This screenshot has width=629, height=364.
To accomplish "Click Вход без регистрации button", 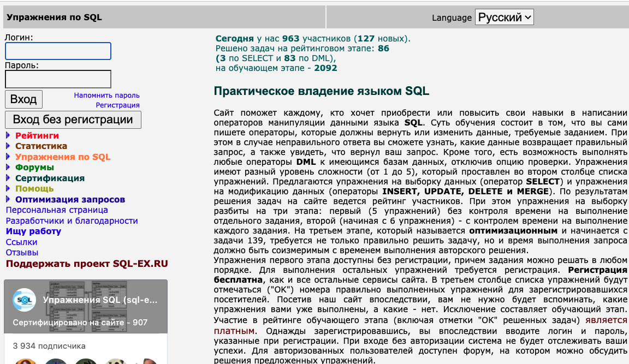I will tap(73, 120).
